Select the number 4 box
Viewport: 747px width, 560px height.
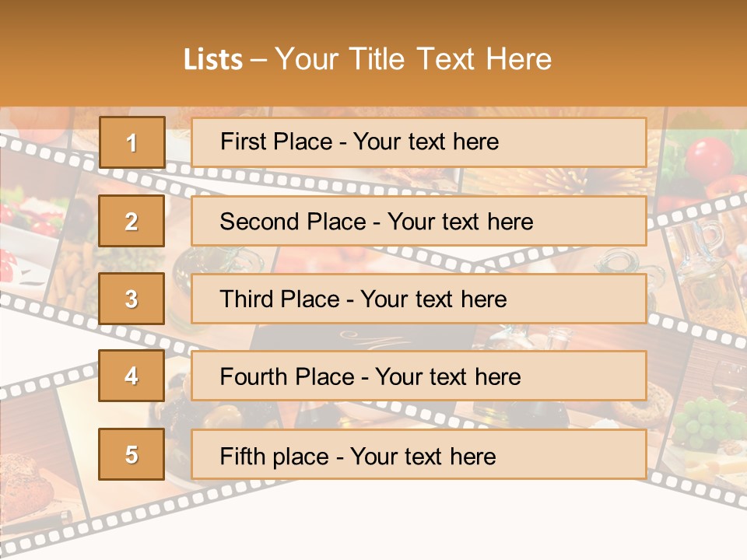(x=132, y=376)
